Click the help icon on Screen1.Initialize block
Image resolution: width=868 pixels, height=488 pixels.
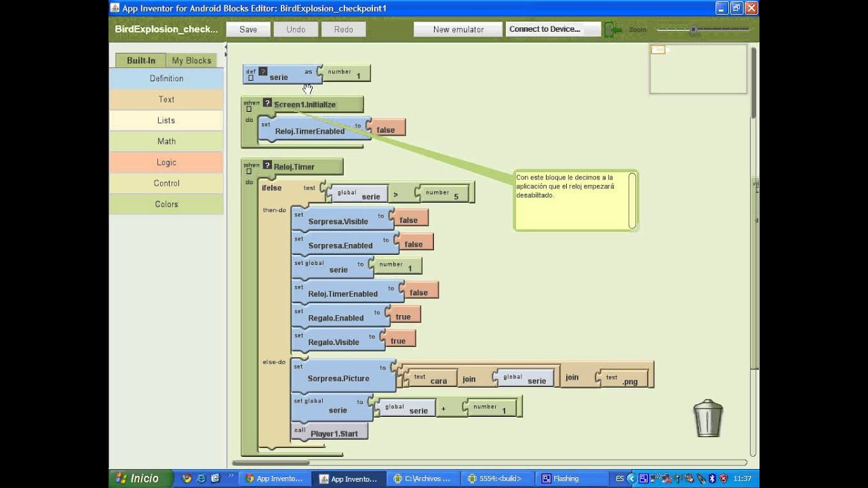[x=267, y=104]
